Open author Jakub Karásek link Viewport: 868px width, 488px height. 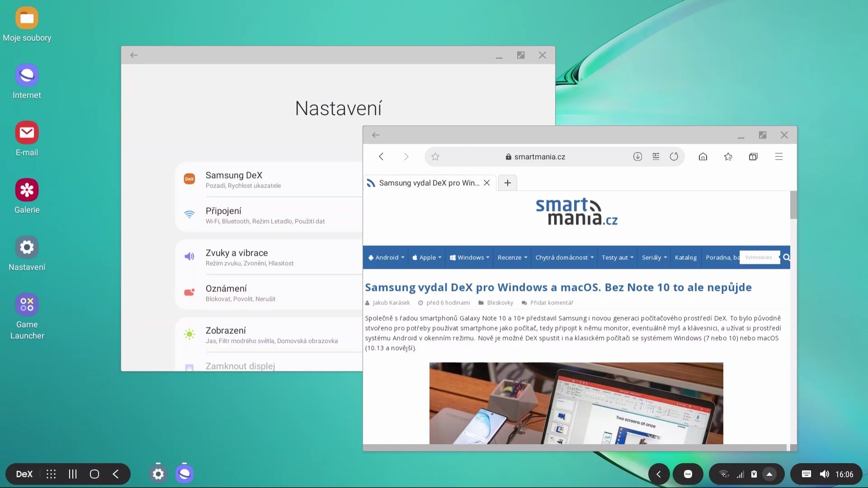point(391,303)
